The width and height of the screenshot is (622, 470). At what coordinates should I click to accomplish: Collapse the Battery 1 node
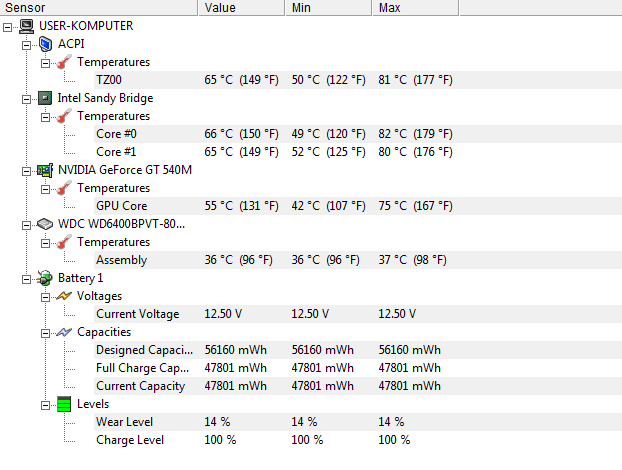coord(26,279)
